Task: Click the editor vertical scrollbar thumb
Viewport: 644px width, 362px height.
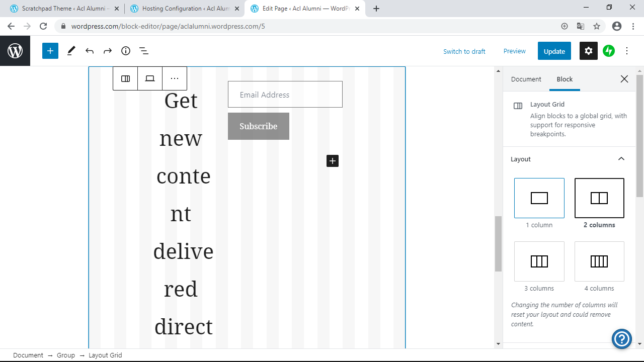Action: [x=498, y=244]
